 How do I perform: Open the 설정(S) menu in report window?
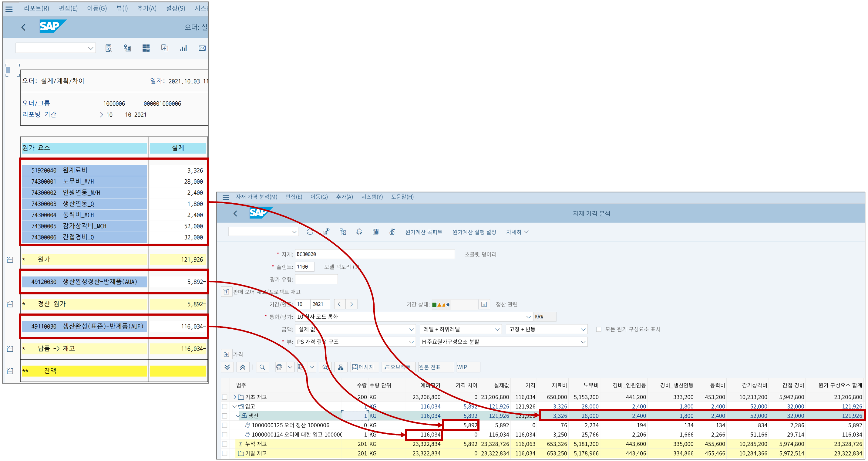175,8
